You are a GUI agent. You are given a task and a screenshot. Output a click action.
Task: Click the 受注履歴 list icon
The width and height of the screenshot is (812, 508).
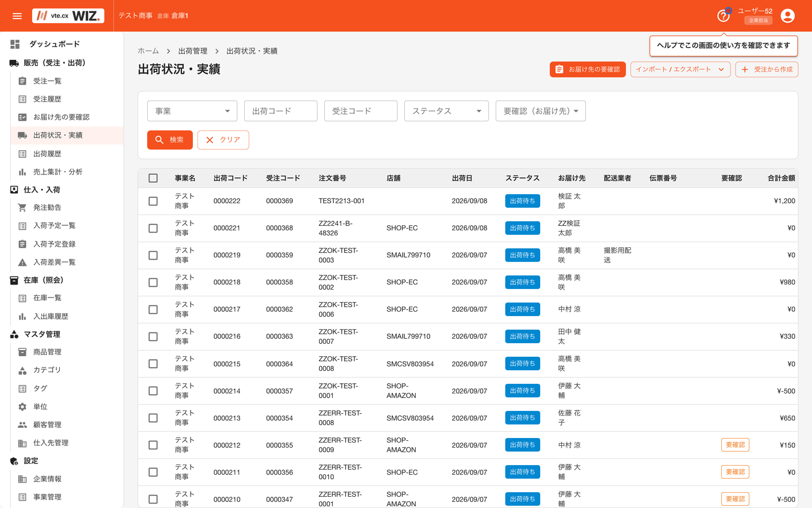(x=23, y=99)
